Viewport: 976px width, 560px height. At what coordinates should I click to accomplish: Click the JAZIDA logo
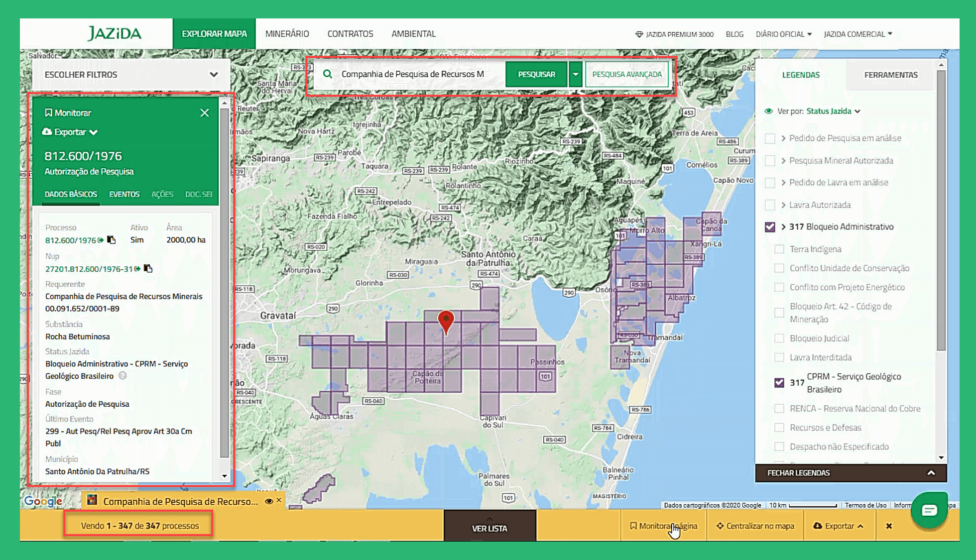115,33
